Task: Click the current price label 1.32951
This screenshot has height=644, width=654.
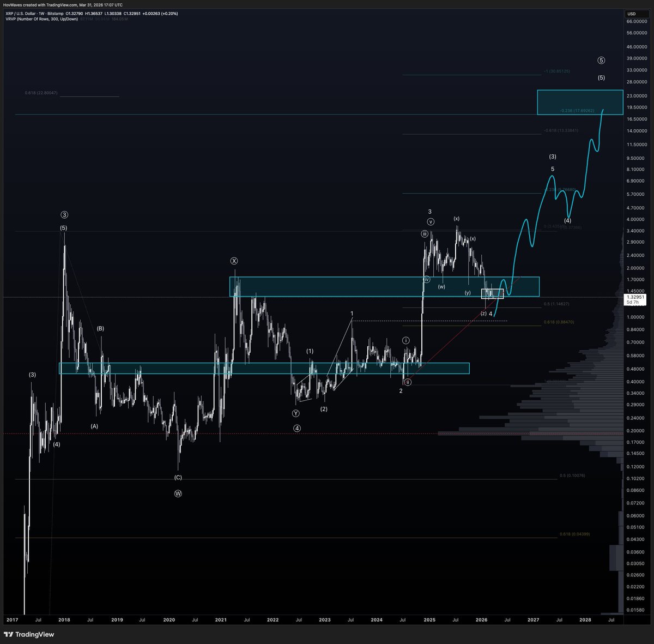Action: 634,296
